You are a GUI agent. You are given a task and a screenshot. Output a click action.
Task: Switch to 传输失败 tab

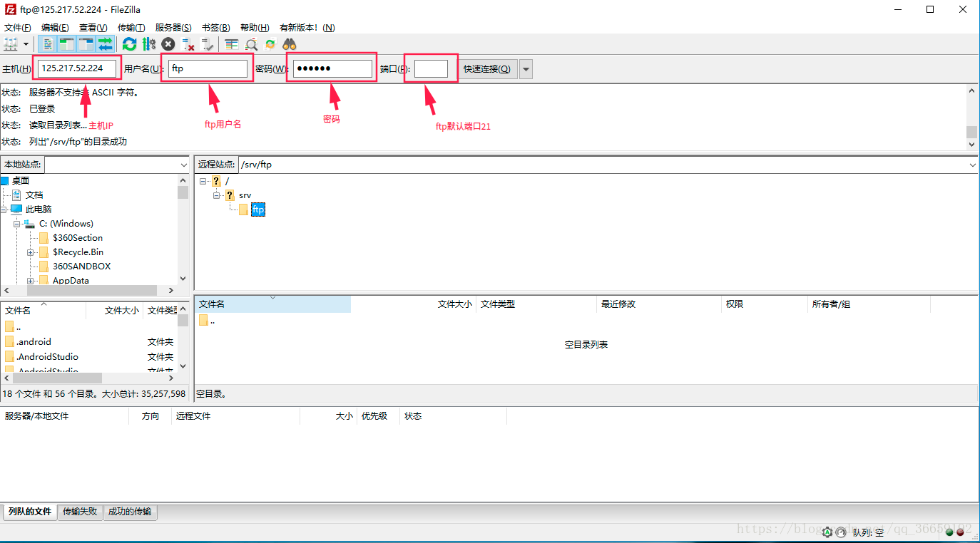[x=80, y=512]
